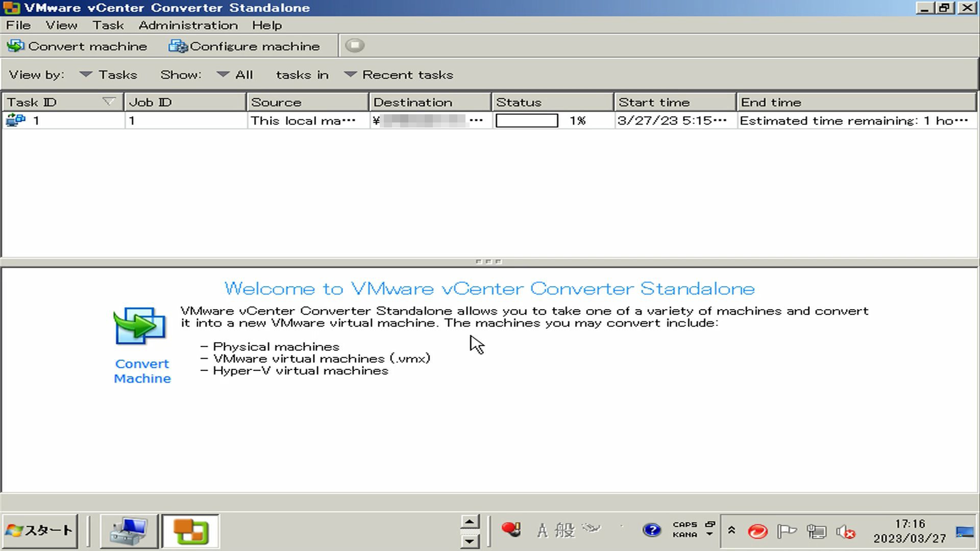Sort by the Status column header

(553, 102)
